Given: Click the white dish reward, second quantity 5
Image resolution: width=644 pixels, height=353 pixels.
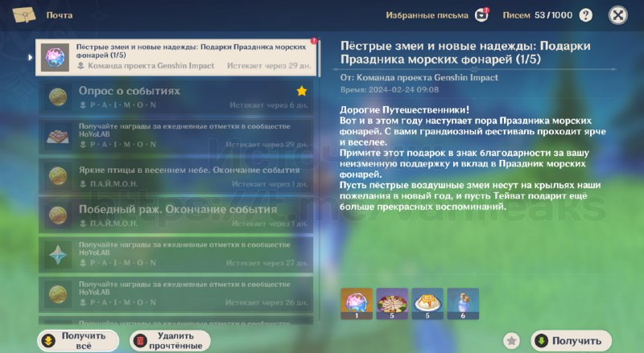Looking at the screenshot, I should [x=427, y=304].
